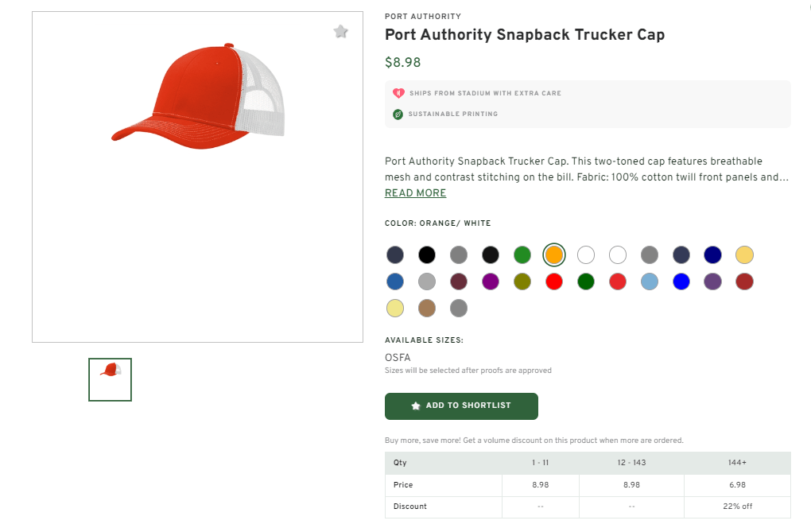The image size is (811, 532).
Task: Select the tan/brown color swatch
Action: click(427, 308)
